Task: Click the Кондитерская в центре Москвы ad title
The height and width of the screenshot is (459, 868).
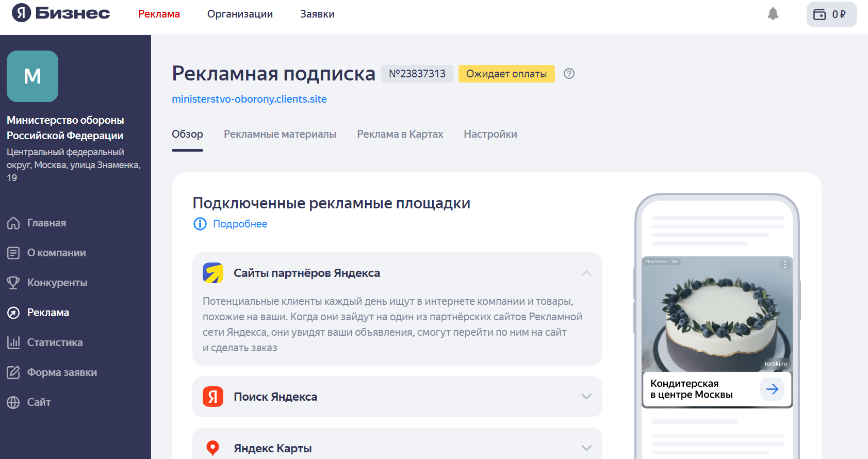Action: coord(691,389)
